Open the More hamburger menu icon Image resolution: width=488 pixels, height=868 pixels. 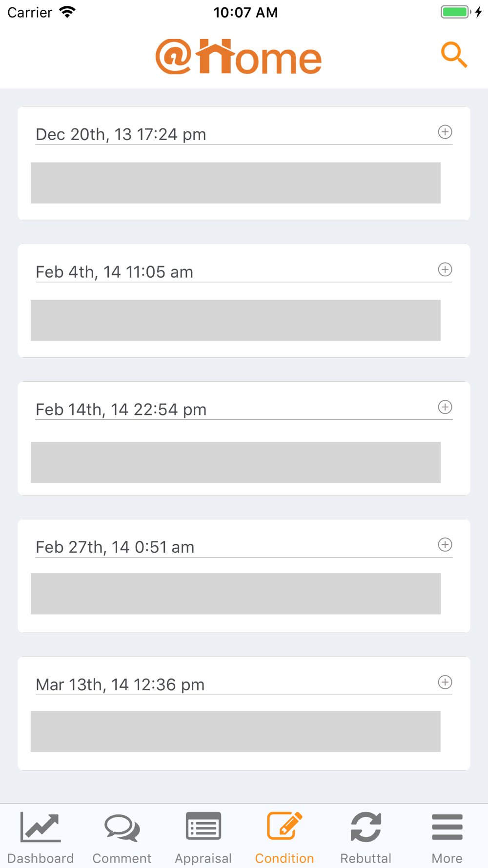pyautogui.click(x=447, y=827)
